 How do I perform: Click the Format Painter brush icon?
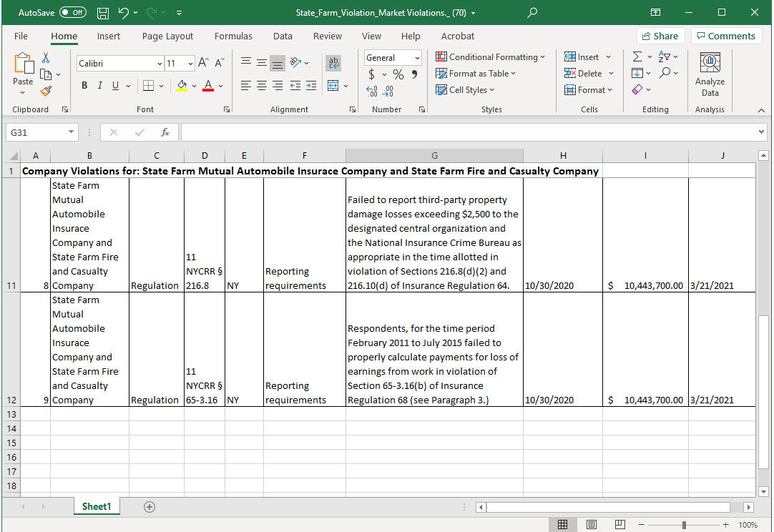point(46,91)
